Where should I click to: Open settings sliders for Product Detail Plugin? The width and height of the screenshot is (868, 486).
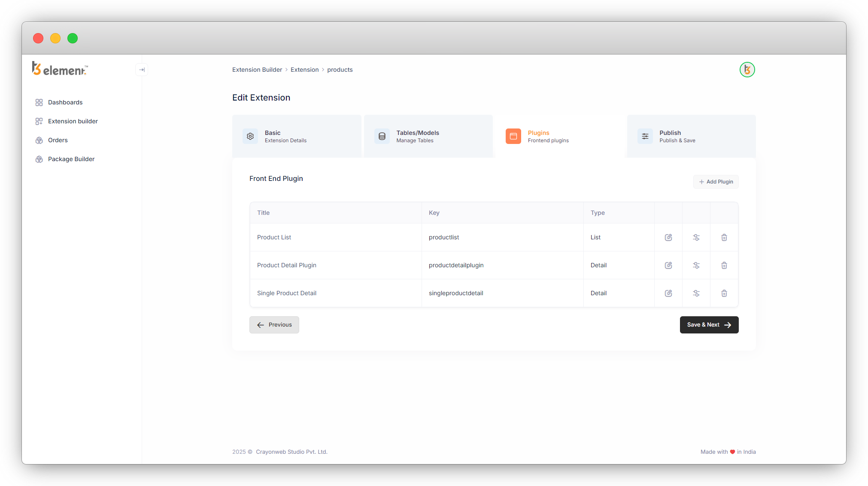[696, 265]
